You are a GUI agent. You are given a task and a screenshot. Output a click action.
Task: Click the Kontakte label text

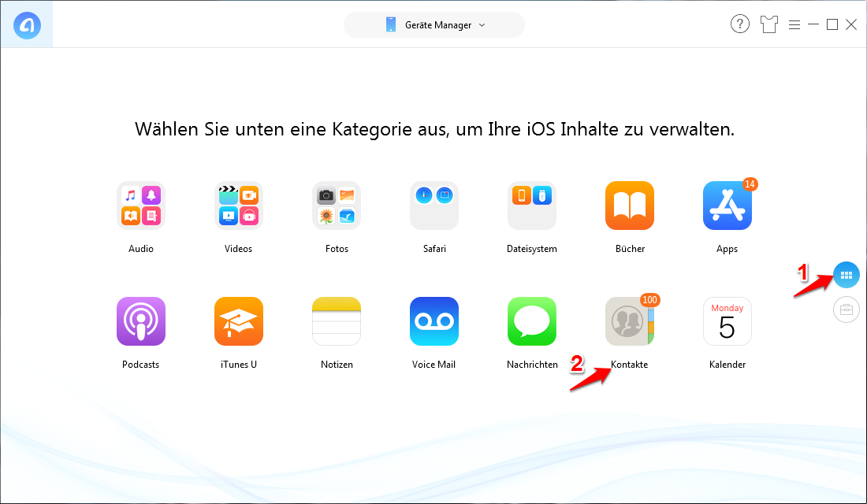629,365
